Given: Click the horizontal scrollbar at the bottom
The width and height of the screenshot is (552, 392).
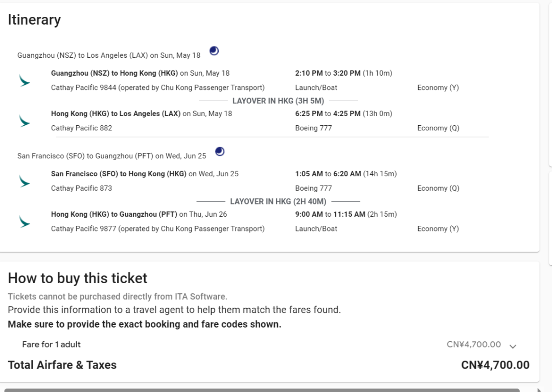Looking at the screenshot, I should point(261,390).
